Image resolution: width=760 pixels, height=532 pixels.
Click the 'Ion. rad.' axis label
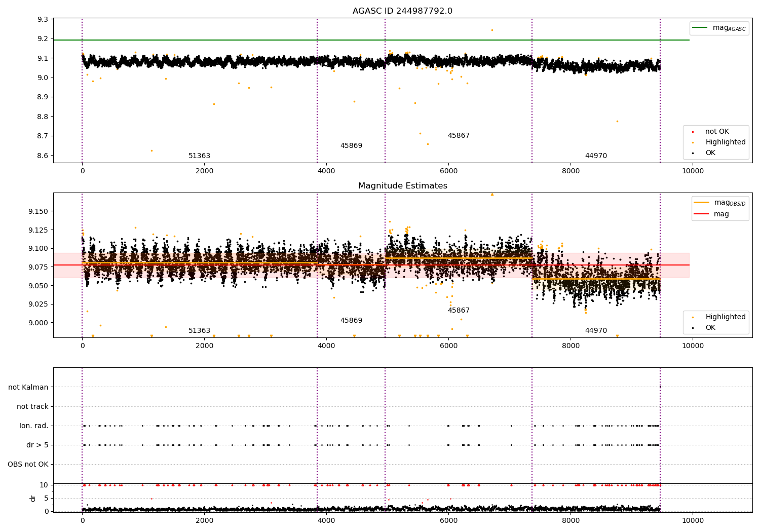pyautogui.click(x=34, y=426)
